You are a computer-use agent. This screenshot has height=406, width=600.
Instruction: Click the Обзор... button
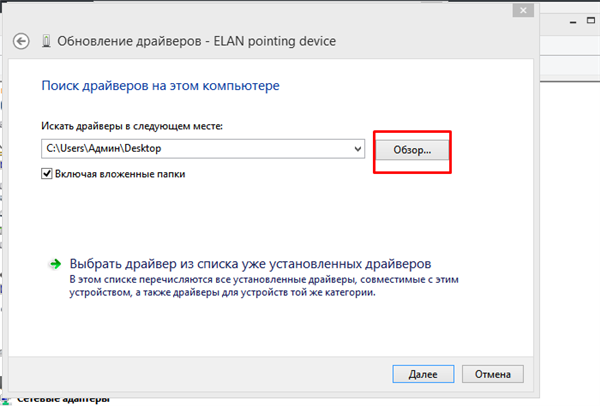coord(412,150)
